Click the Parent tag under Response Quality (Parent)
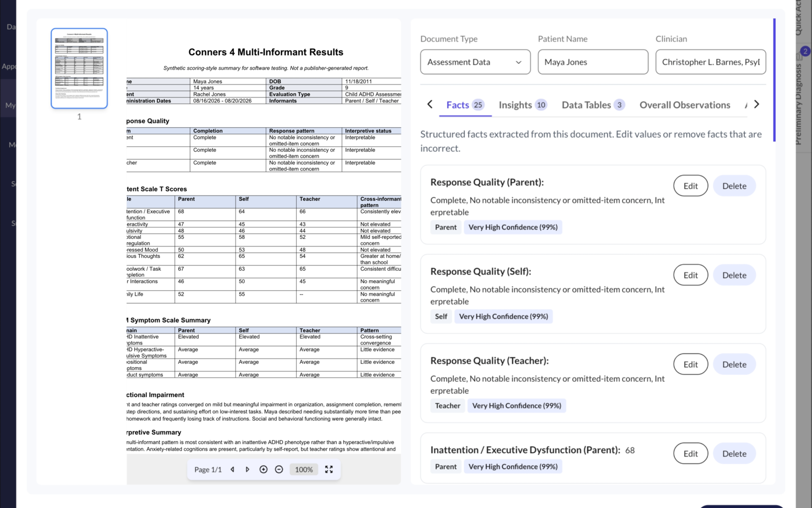 point(446,227)
